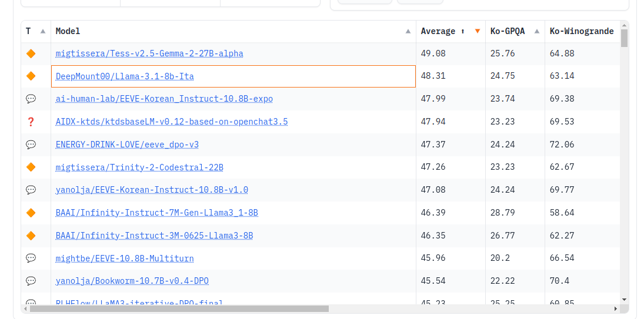This screenshot has width=644, height=319.
Task: Open migtissera/Trinity-2-Codestral-22B link
Action: [139, 167]
